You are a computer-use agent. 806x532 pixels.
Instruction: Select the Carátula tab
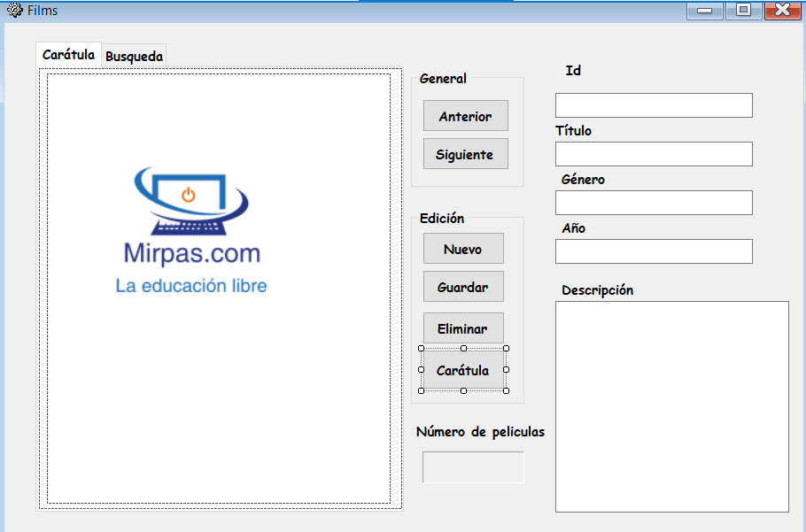coord(68,54)
